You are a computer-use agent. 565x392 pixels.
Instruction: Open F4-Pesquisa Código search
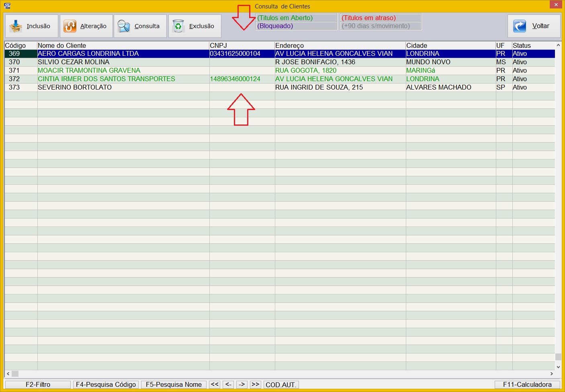click(106, 384)
